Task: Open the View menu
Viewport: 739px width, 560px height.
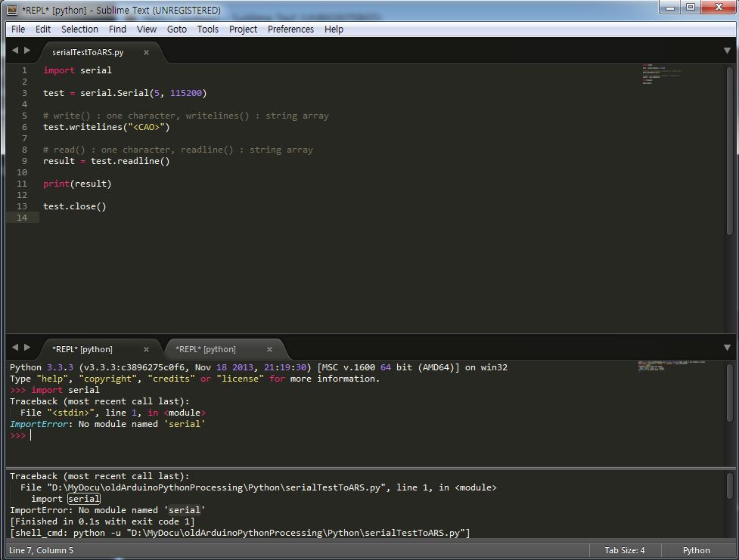Action: [147, 29]
